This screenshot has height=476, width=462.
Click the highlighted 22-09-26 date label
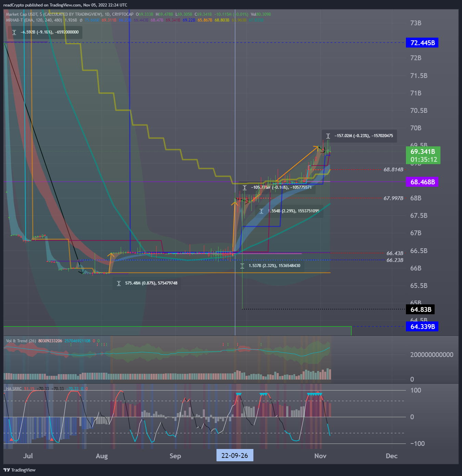click(235, 455)
